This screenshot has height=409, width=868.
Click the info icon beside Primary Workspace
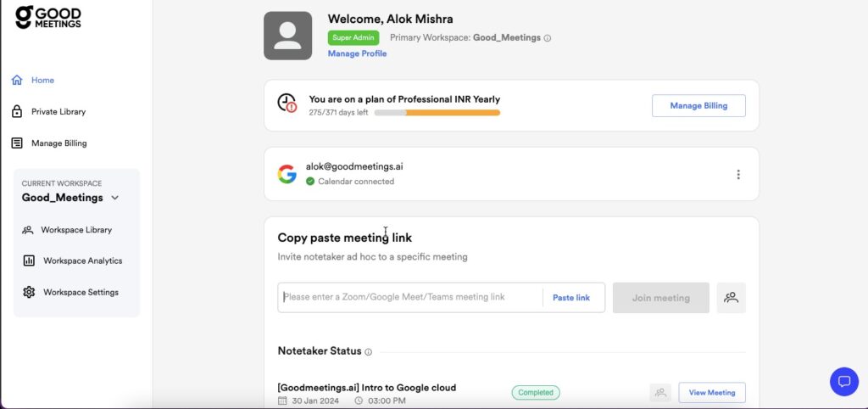pos(548,38)
